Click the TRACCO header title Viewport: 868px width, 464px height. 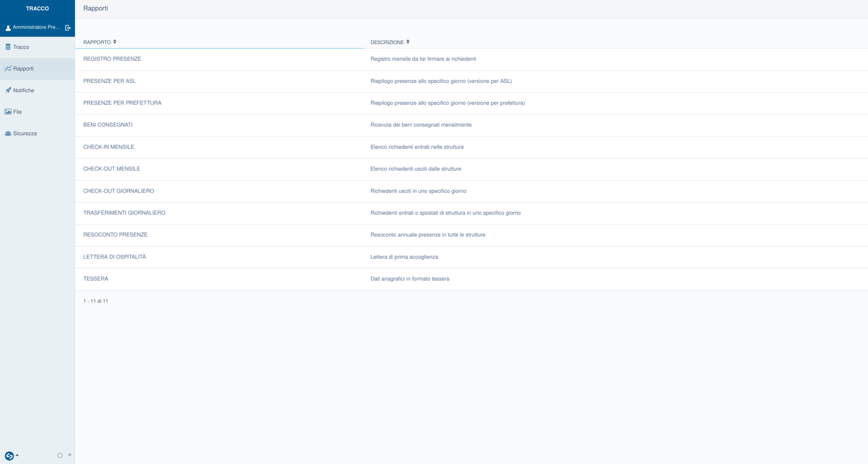(x=37, y=9)
